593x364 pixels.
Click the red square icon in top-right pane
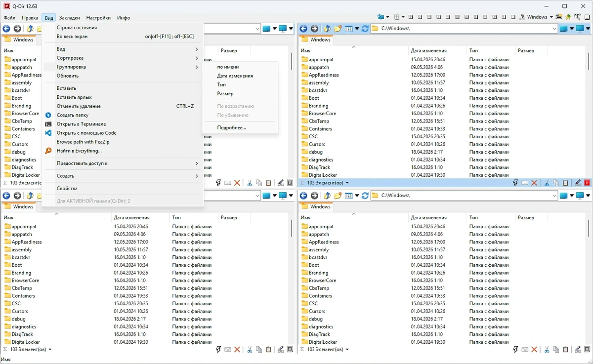click(587, 183)
